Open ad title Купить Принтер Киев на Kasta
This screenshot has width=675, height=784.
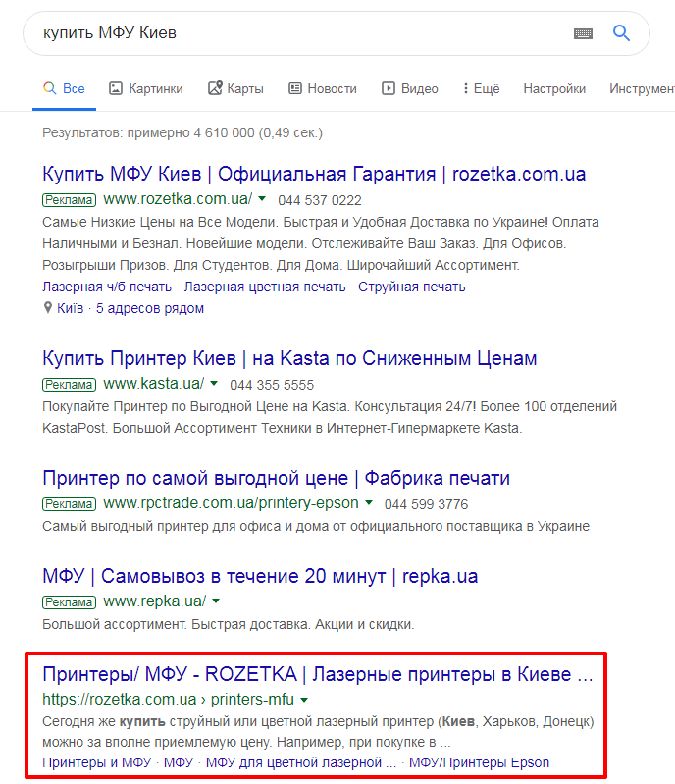(289, 358)
